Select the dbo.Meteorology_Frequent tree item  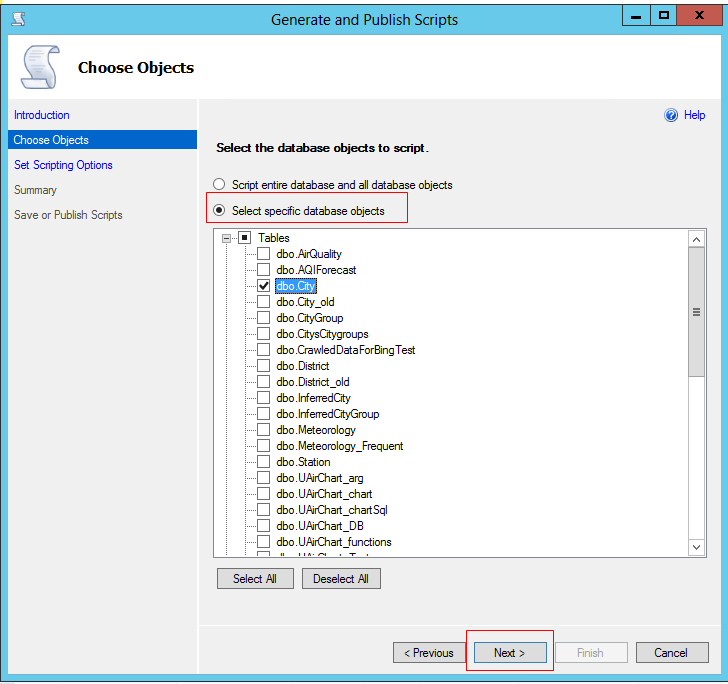pyautogui.click(x=340, y=446)
